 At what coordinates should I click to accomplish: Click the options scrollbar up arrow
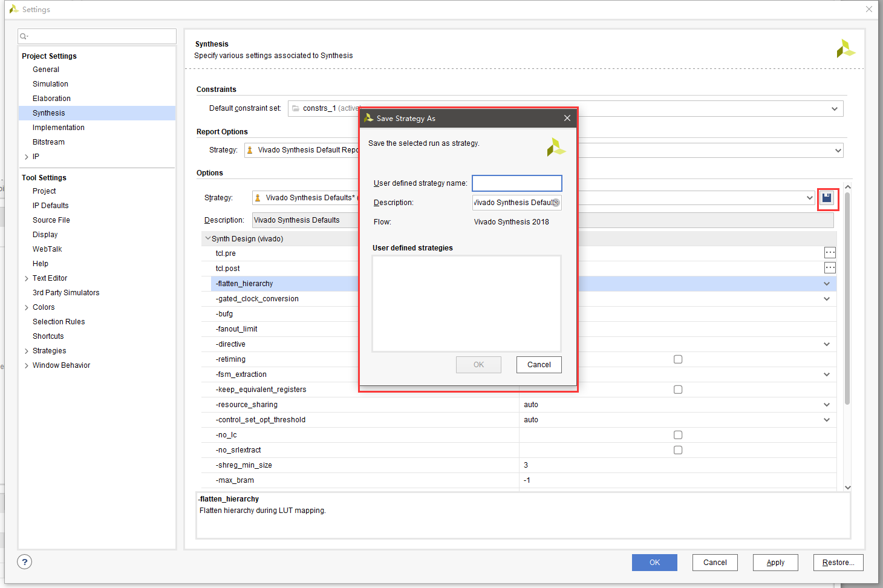pos(847,187)
